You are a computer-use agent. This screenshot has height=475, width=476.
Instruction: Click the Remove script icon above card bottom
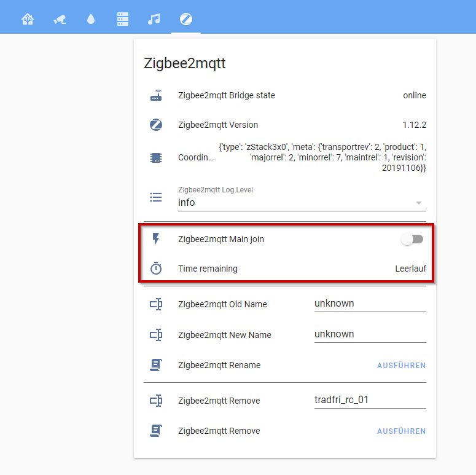pyautogui.click(x=156, y=430)
